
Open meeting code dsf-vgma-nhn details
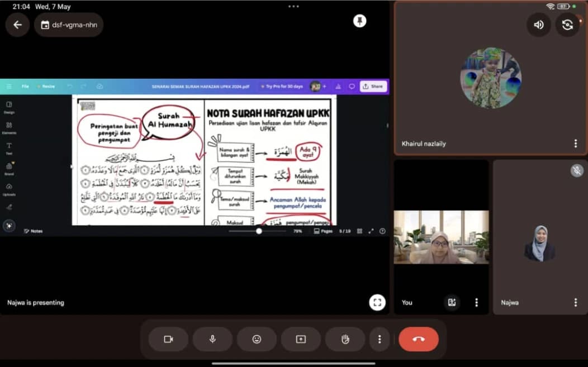pos(69,25)
